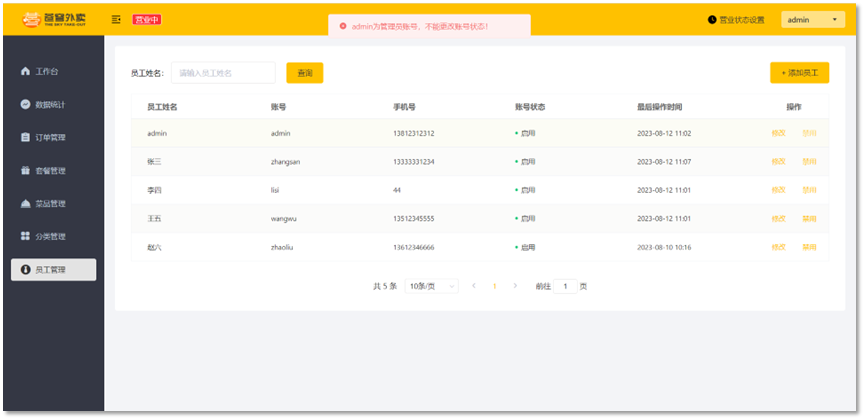Click the 菜品管理 dish icon
865x420 pixels.
coord(25,204)
